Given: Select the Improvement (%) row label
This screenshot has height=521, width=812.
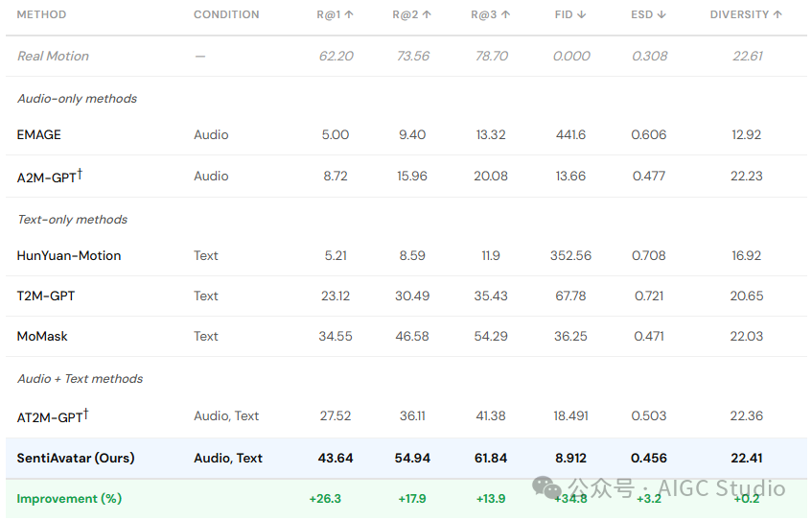Looking at the screenshot, I should (x=69, y=499).
